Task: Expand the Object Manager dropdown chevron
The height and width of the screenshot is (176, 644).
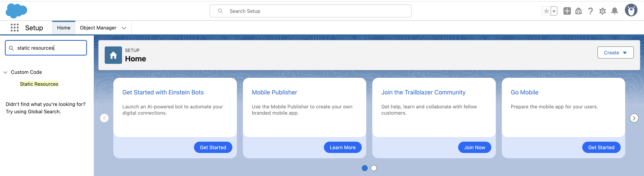Action: [x=124, y=28]
